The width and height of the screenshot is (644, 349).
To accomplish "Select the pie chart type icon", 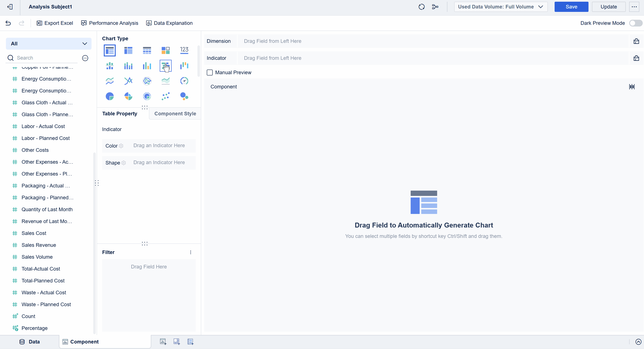I will (x=110, y=96).
